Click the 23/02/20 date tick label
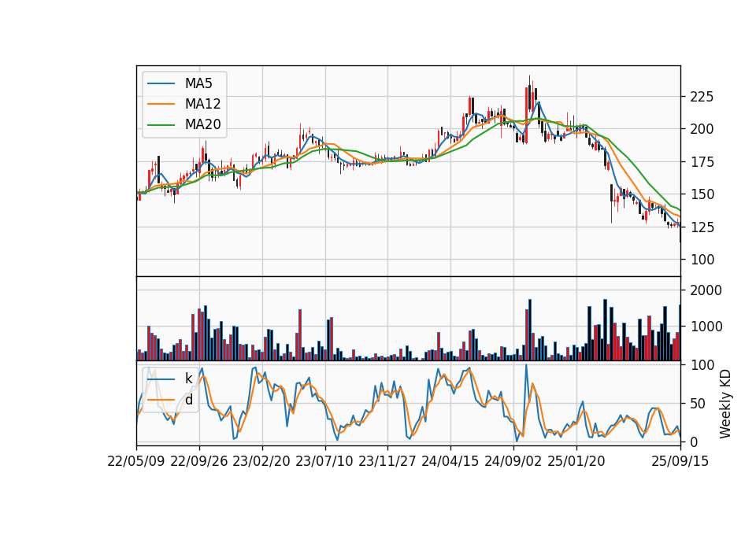 pos(261,461)
